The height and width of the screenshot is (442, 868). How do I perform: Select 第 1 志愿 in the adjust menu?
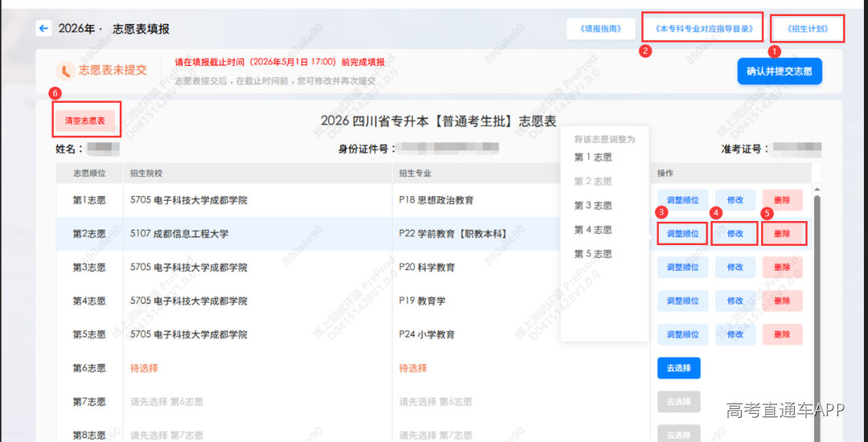(x=593, y=158)
